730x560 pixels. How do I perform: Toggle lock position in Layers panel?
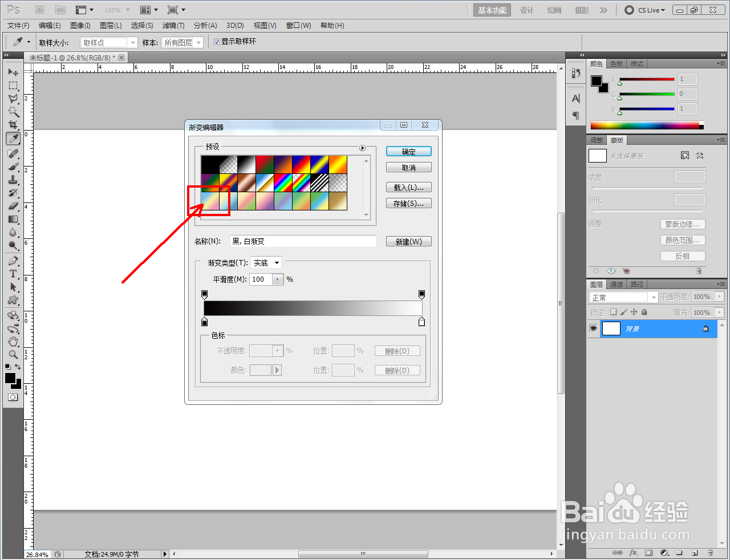pos(634,312)
